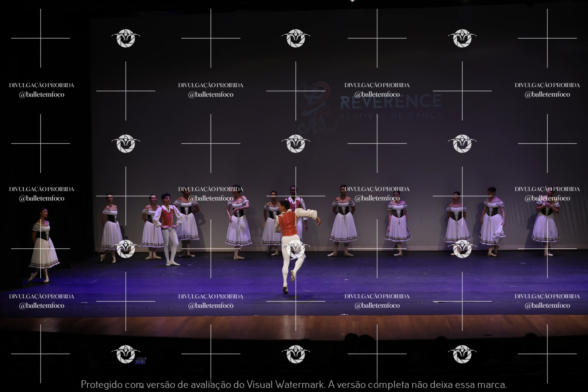Click the camera-logo watermark beside the glowing phone screen
The height and width of the screenshot is (392, 588).
(x=126, y=354)
